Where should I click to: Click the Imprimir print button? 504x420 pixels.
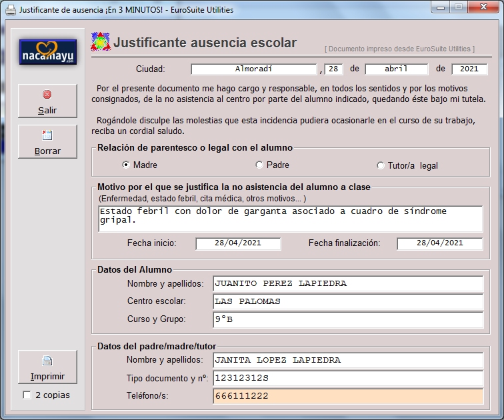pos(47,367)
